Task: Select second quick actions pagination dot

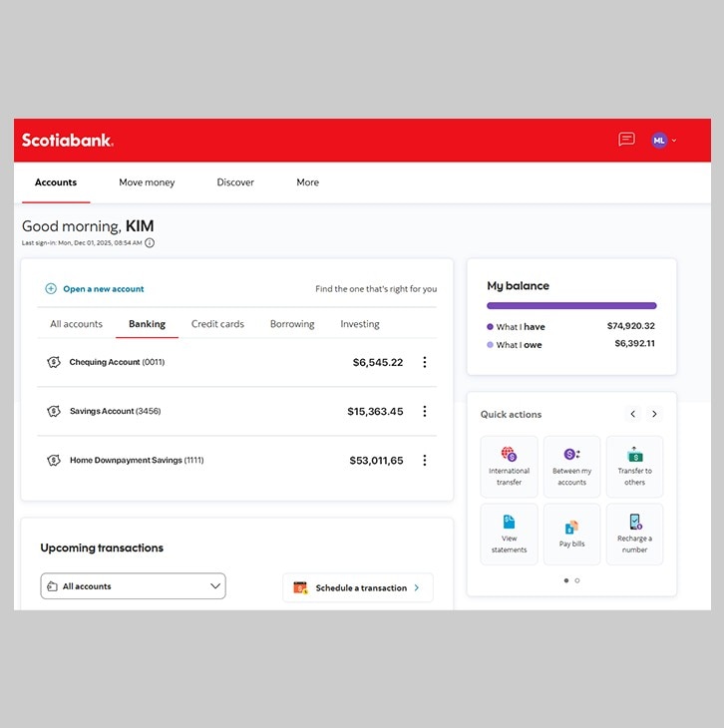Action: click(577, 580)
